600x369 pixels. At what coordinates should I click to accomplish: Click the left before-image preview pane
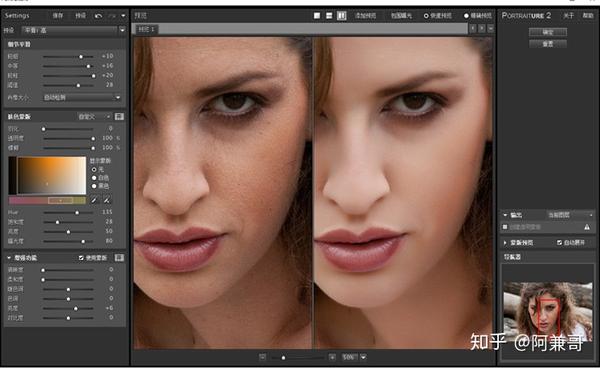pyautogui.click(x=222, y=193)
